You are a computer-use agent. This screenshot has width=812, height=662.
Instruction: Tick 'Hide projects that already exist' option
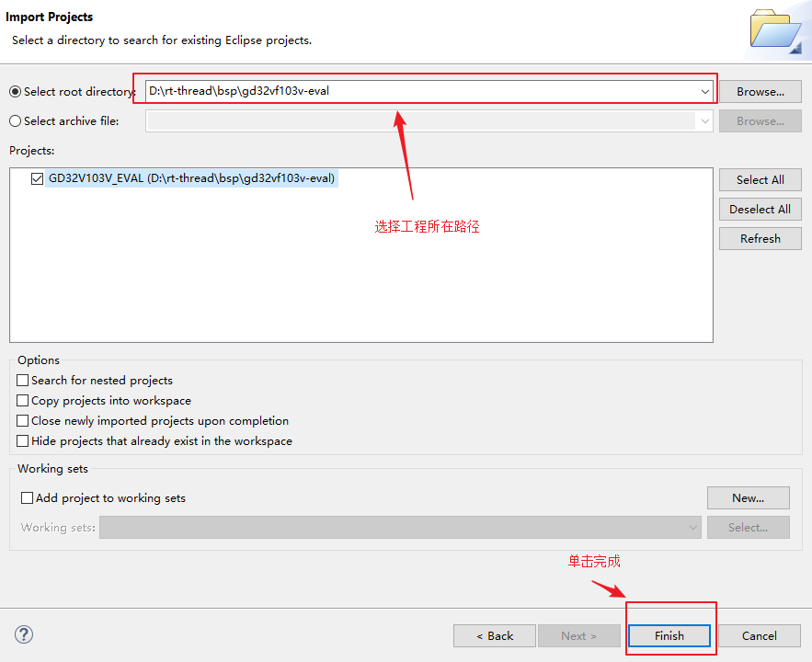[x=23, y=440]
